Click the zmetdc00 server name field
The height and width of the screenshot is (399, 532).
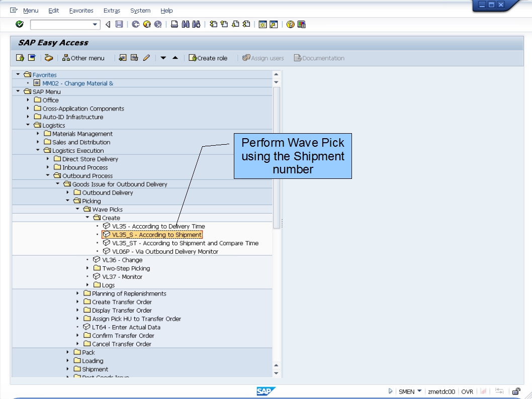[x=441, y=391]
